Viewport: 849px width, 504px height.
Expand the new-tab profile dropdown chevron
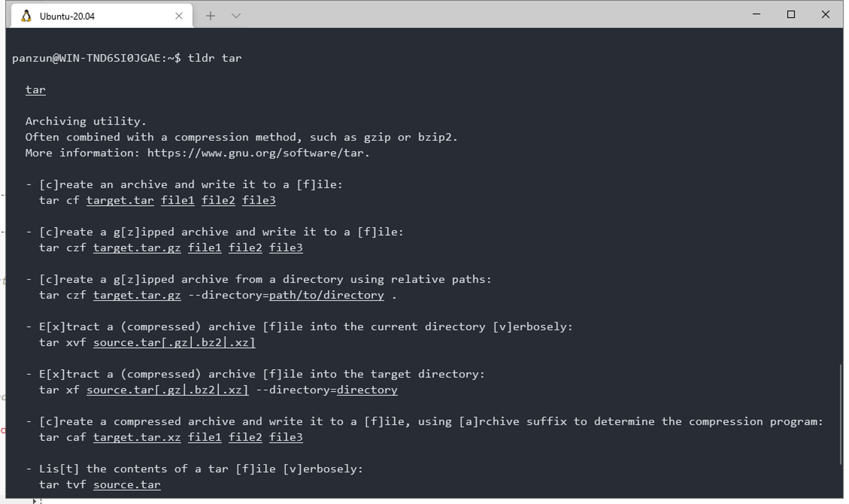[236, 16]
